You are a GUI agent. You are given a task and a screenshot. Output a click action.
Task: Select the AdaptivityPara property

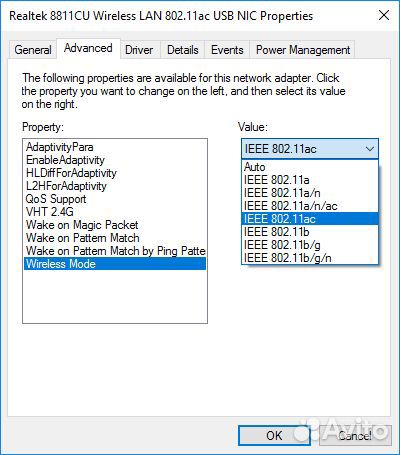click(115, 147)
